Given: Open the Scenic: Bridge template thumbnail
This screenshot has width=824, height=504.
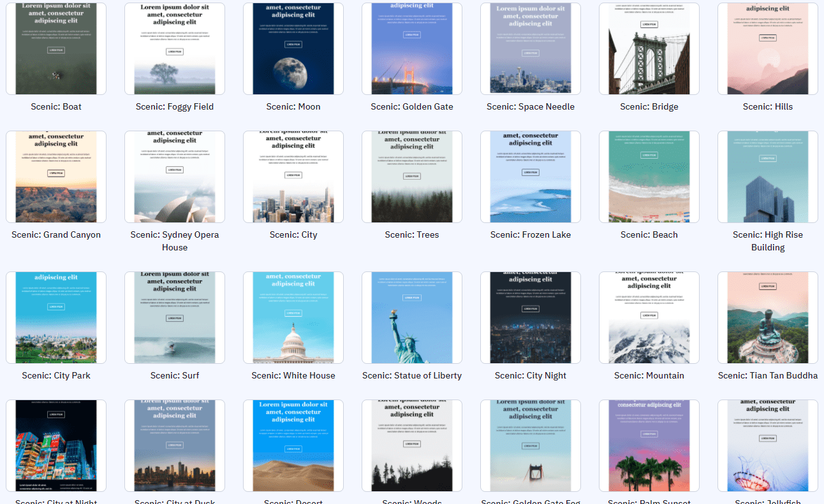Looking at the screenshot, I should pos(649,49).
